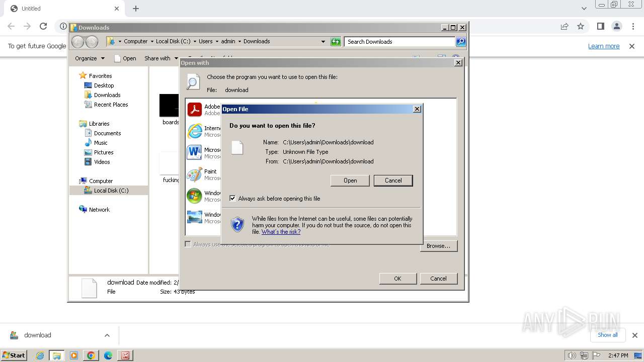This screenshot has width=644, height=362.
Task: Open Libraries in navigation pane
Action: (99, 124)
